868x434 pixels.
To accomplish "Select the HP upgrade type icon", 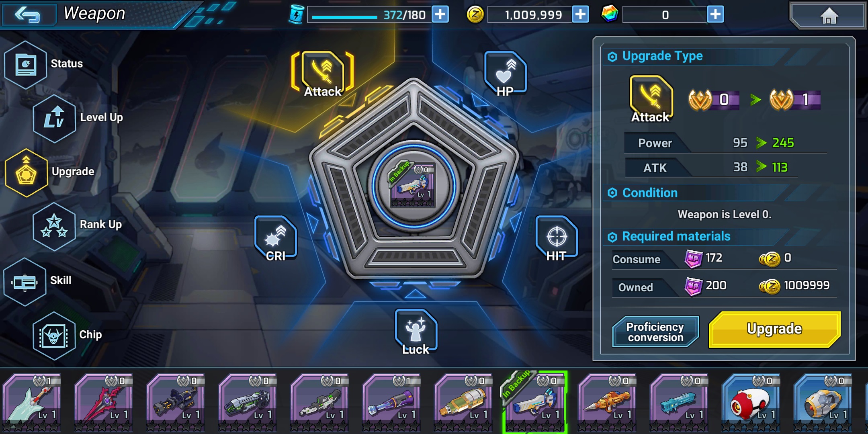I will pos(505,74).
